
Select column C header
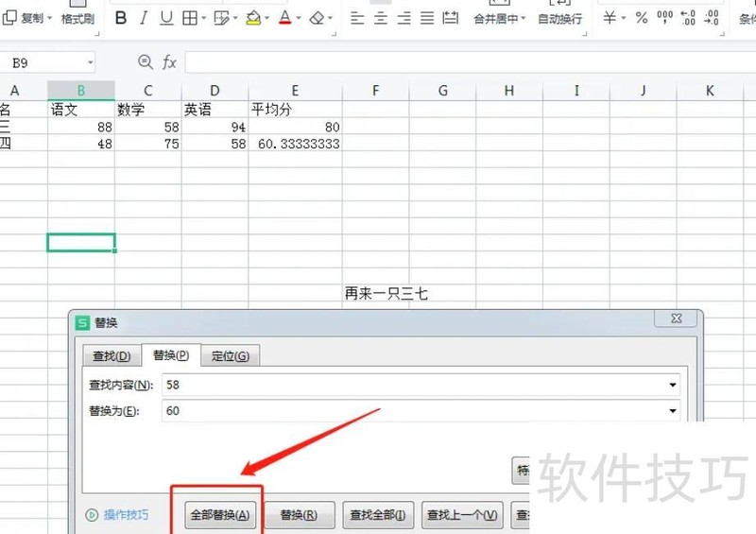pyautogui.click(x=148, y=91)
